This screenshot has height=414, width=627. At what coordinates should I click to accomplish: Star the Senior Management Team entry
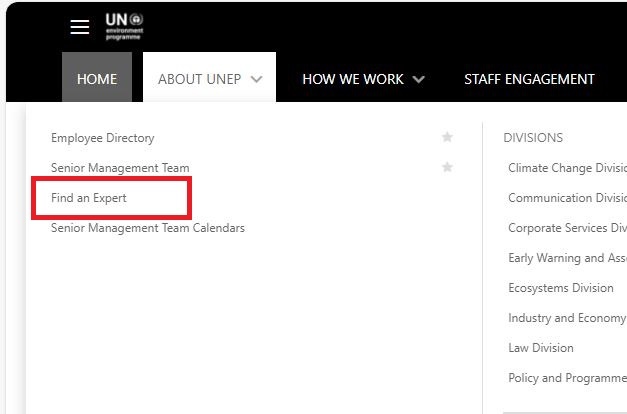click(447, 167)
